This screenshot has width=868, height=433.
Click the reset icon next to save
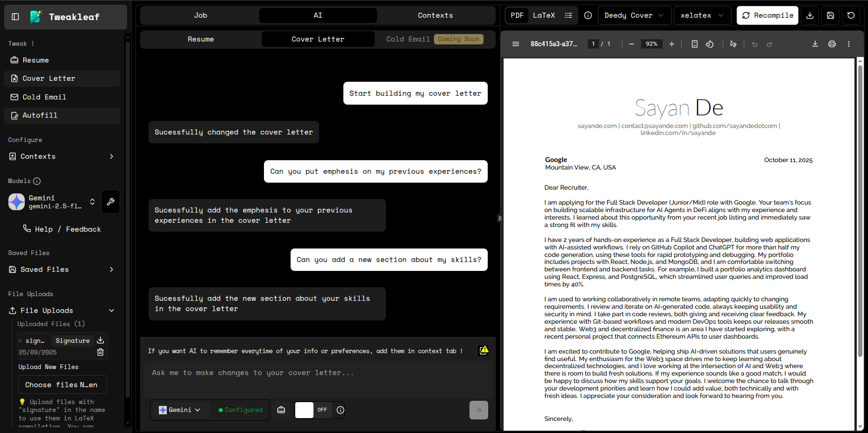(851, 15)
